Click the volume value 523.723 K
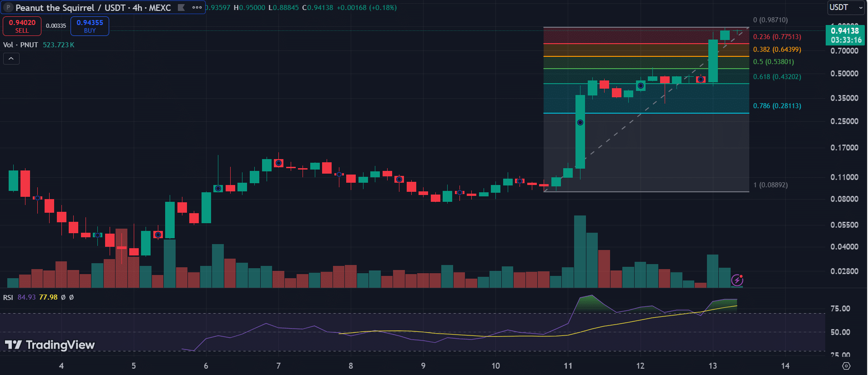Screen dimensions: 868x375 pyautogui.click(x=58, y=45)
